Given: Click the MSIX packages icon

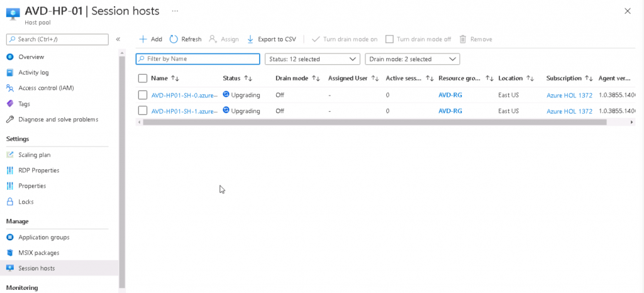Looking at the screenshot, I should point(10,253).
